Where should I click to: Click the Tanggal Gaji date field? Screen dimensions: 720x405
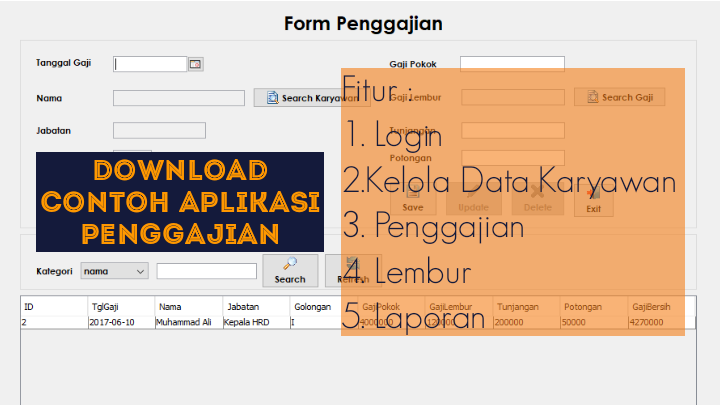coord(150,64)
